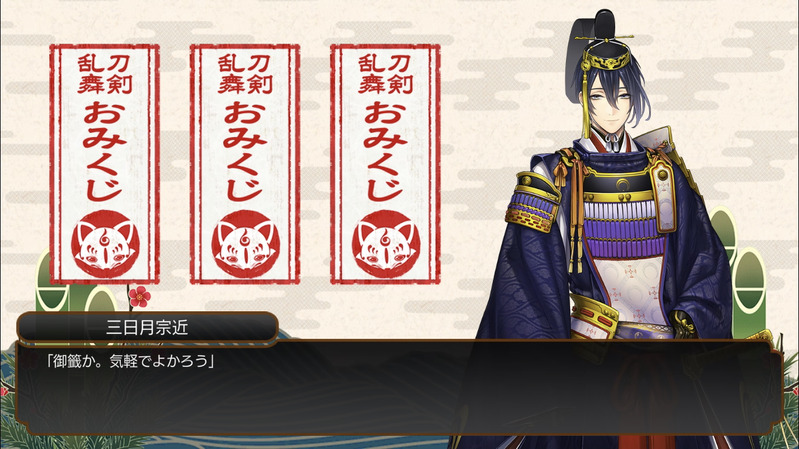Click the red plum blossom decoration
This screenshot has width=799, height=449.
click(x=139, y=297)
